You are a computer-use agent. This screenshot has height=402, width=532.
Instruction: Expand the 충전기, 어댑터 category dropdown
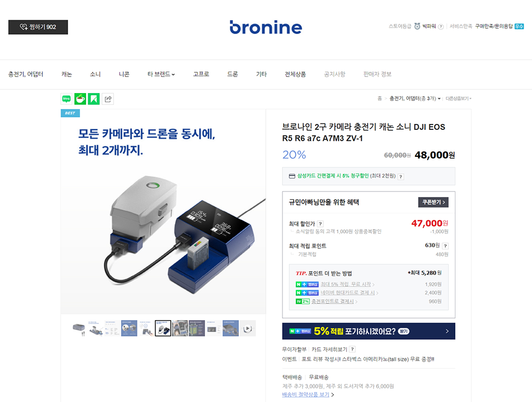(x=415, y=98)
